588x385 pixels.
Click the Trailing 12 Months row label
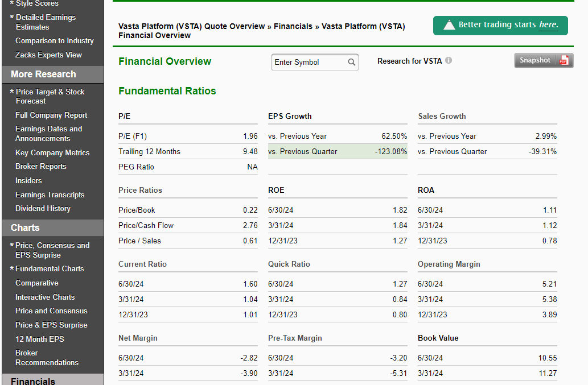click(149, 152)
